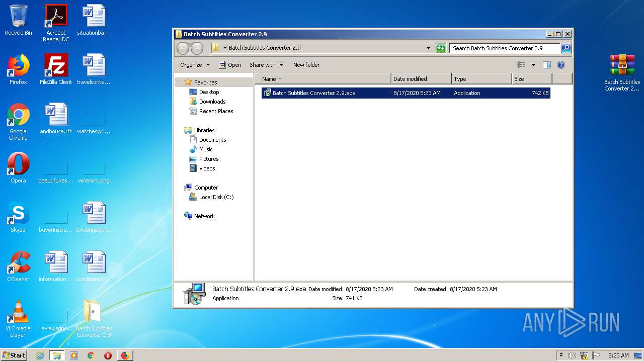Open the Videos library
644x362 pixels.
coord(207,168)
